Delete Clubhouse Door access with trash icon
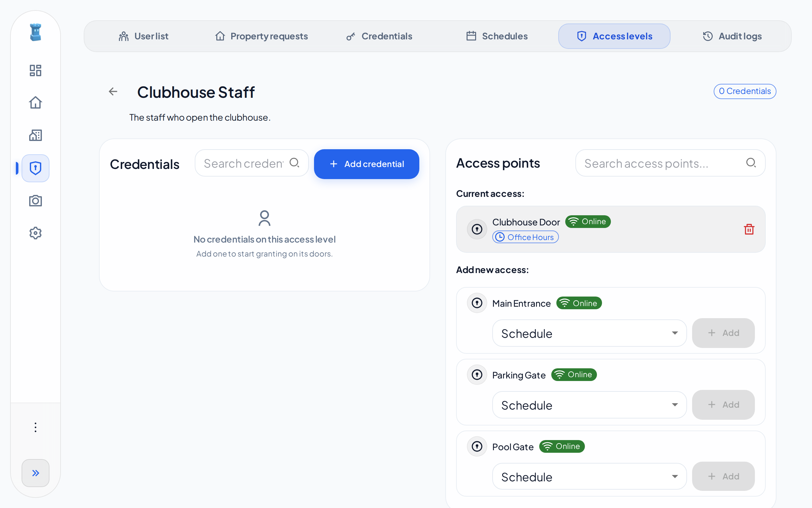 tap(749, 229)
